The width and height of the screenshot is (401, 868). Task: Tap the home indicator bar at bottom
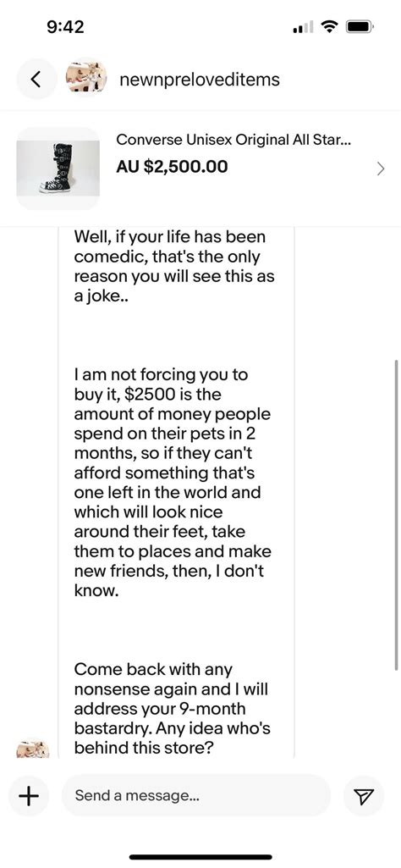[x=200, y=857]
